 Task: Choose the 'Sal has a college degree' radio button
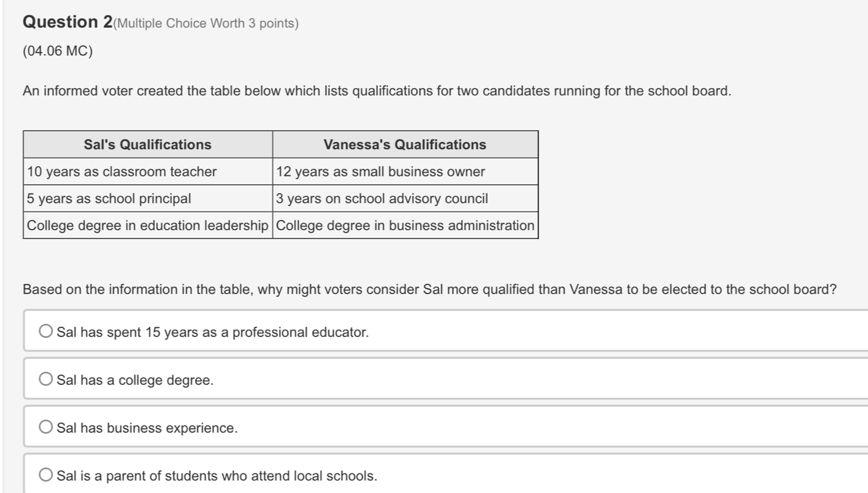click(x=46, y=379)
